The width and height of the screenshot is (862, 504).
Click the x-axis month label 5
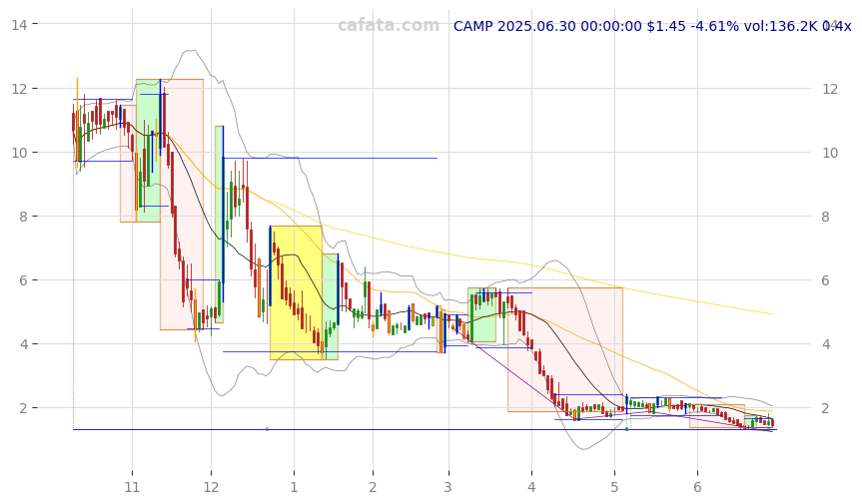pos(614,487)
